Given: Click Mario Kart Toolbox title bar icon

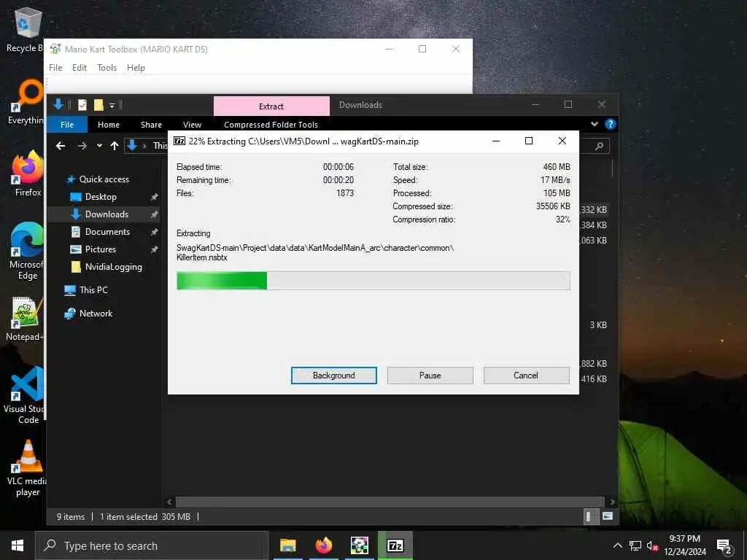Looking at the screenshot, I should 55,49.
